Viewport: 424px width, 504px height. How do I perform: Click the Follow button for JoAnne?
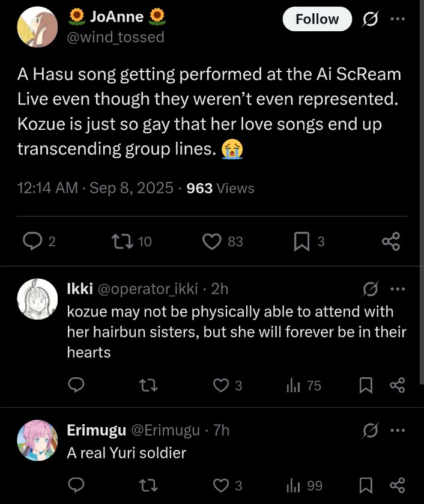point(317,19)
